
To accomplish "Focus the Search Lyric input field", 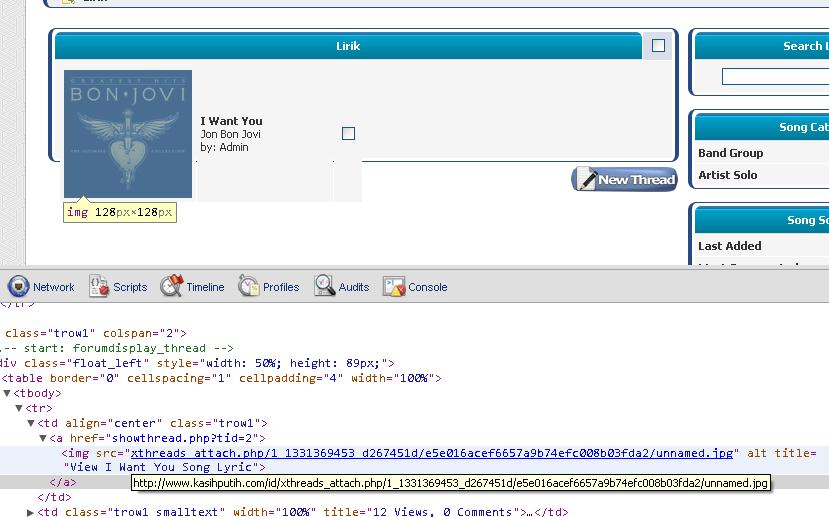I will coord(775,77).
